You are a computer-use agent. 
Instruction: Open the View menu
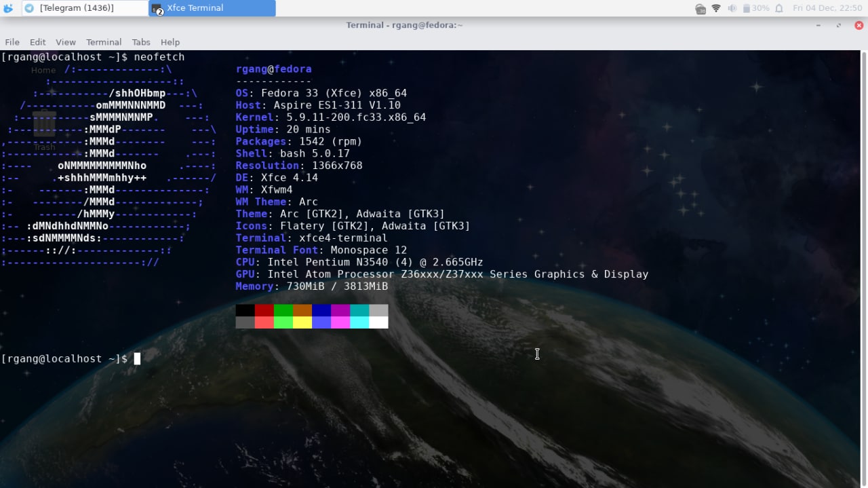[66, 42]
